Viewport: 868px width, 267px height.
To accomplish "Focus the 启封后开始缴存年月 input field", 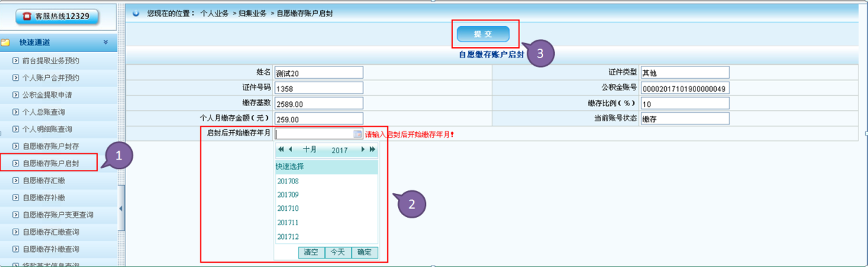I will point(319,134).
